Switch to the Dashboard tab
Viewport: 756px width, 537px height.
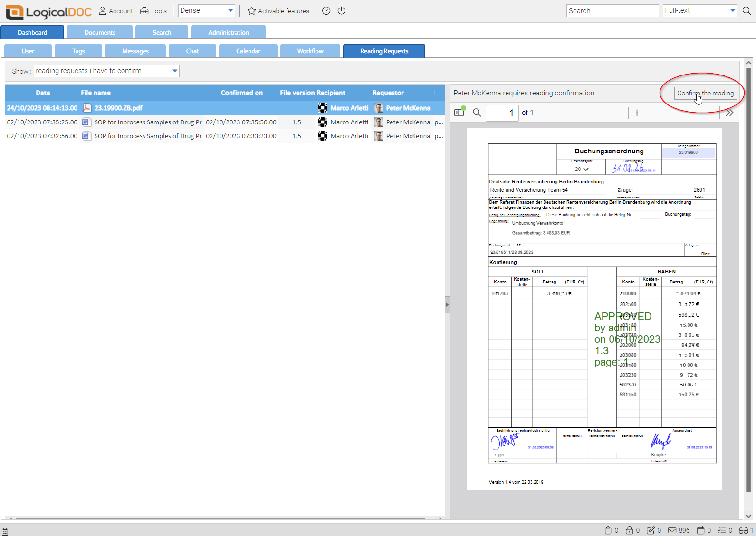click(32, 32)
